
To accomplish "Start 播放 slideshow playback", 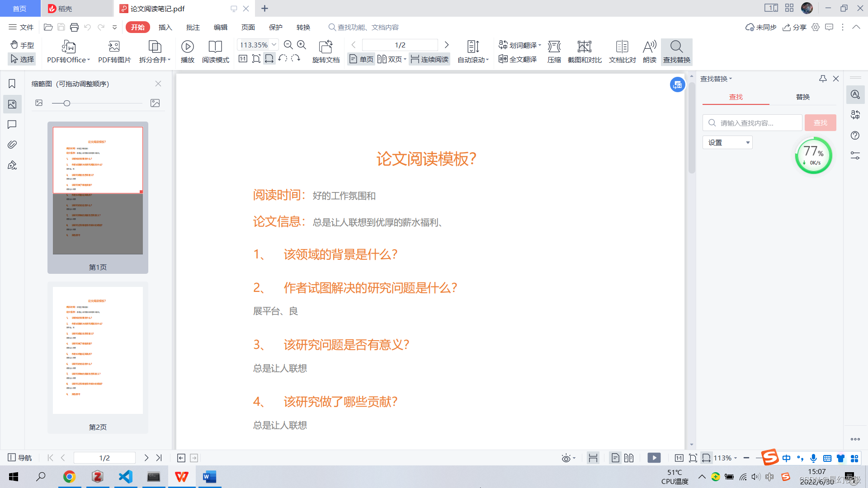I will [187, 51].
